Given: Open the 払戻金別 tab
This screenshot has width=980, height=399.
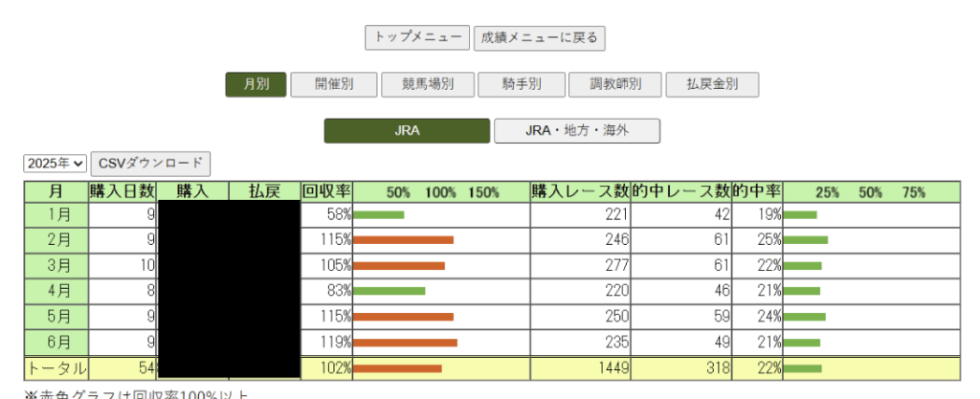Looking at the screenshot, I should pyautogui.click(x=712, y=84).
